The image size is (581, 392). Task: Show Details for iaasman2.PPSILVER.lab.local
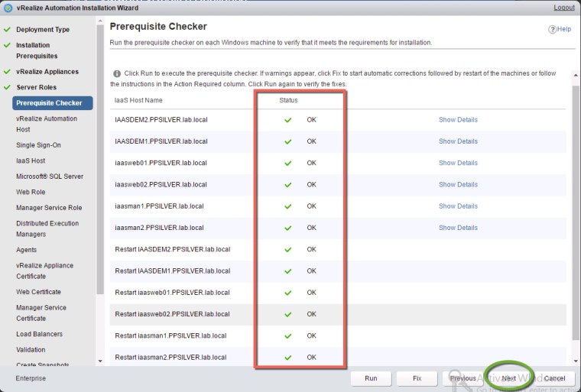click(x=458, y=228)
